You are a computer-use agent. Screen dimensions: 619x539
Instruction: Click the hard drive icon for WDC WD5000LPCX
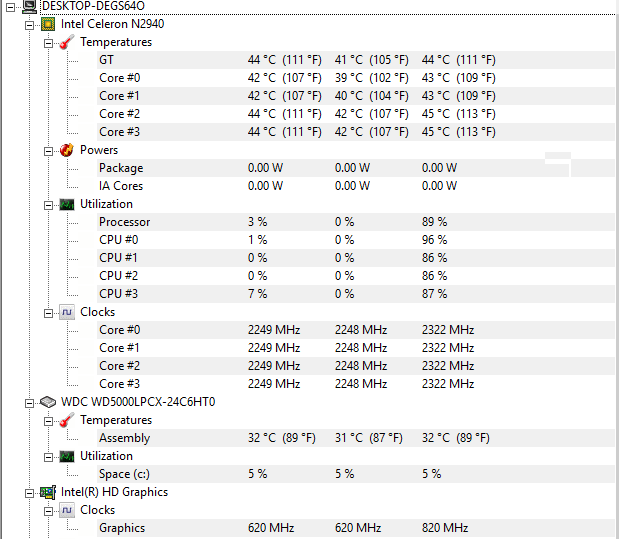pyautogui.click(x=48, y=402)
